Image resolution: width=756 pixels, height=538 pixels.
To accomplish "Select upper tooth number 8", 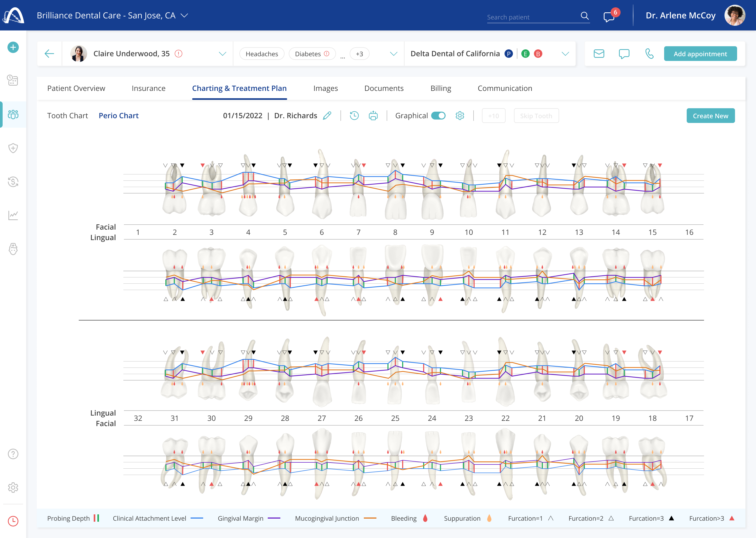I will [x=395, y=232].
